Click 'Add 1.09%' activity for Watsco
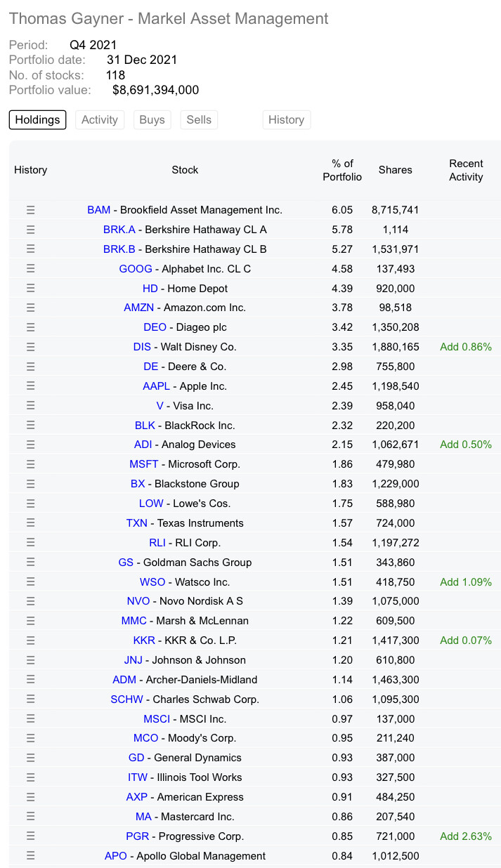 (x=466, y=582)
